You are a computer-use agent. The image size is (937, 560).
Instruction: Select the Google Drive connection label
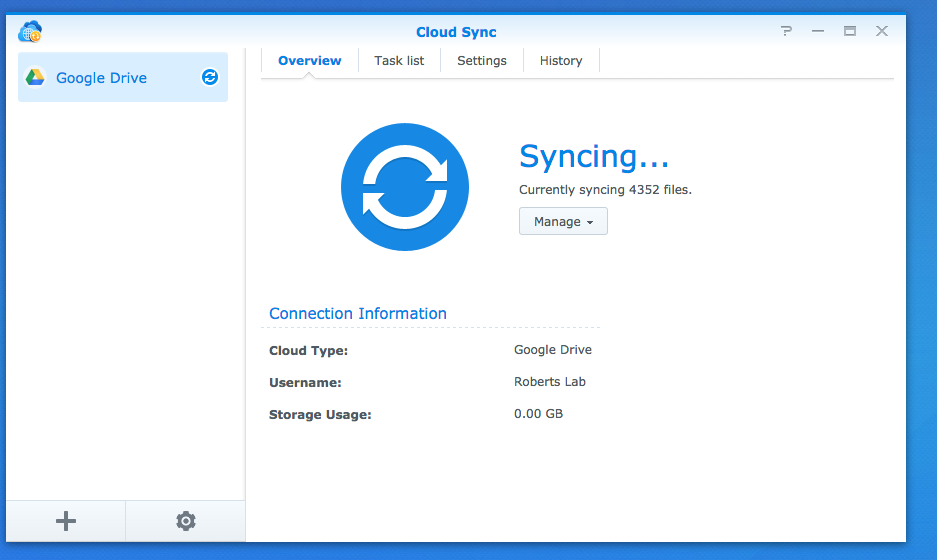pyautogui.click(x=101, y=78)
